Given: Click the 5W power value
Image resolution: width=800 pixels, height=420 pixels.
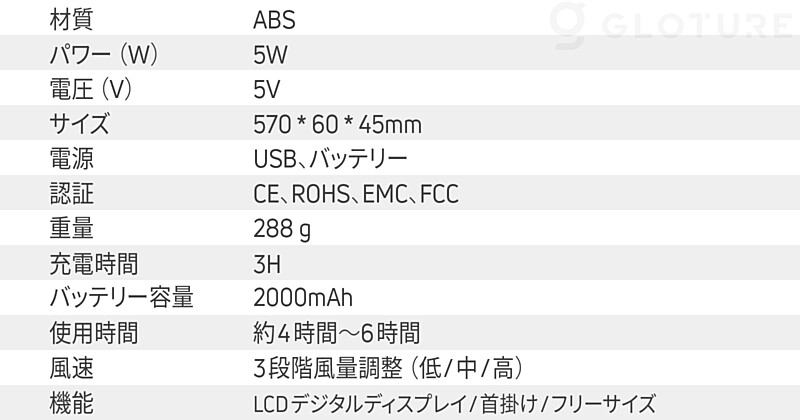Looking at the screenshot, I should (270, 55).
